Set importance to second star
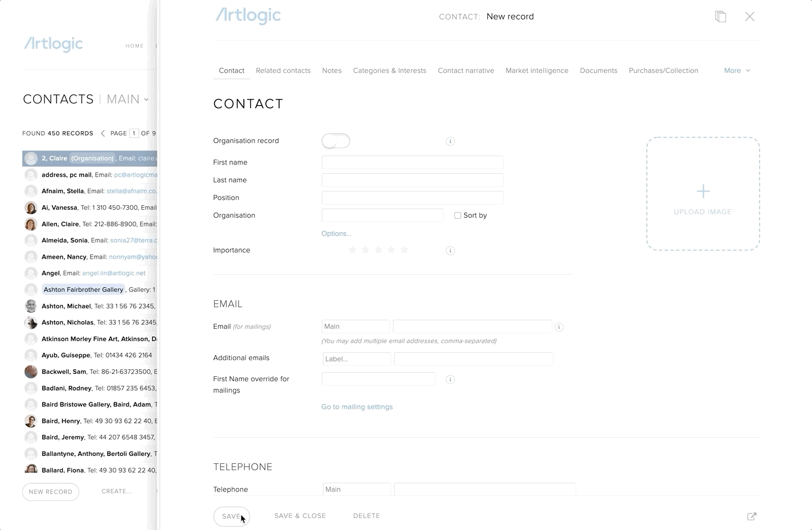This screenshot has width=812, height=530. (366, 250)
